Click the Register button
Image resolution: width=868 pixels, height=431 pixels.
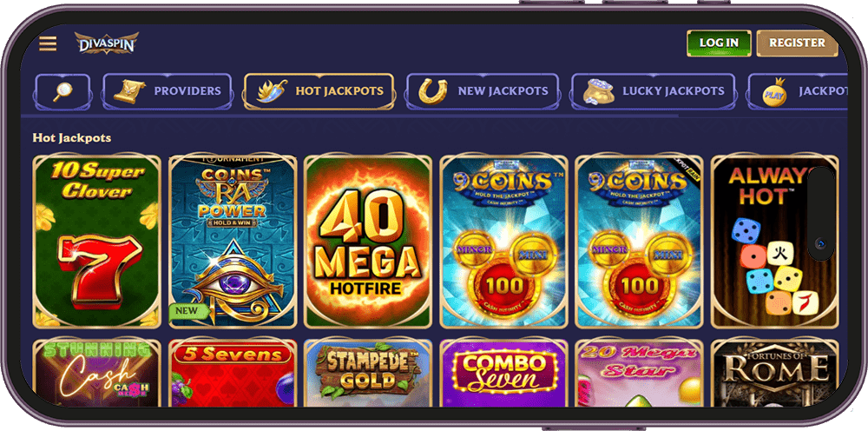(797, 43)
